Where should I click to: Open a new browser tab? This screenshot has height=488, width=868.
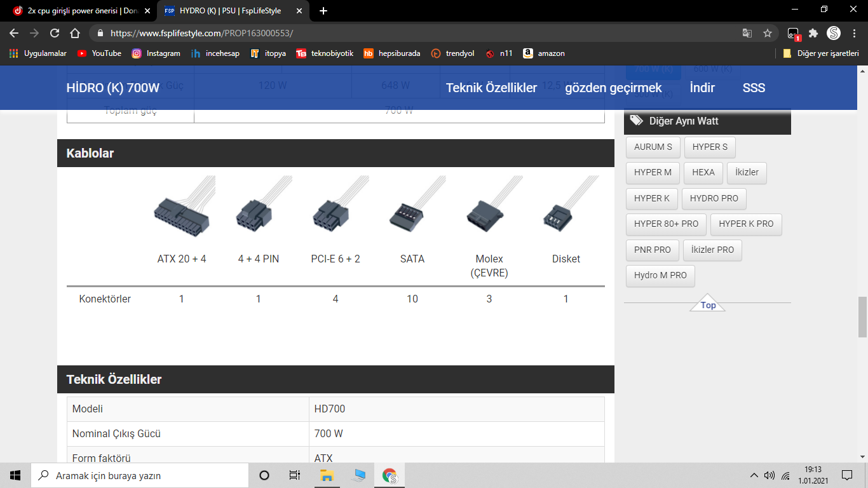point(323,11)
